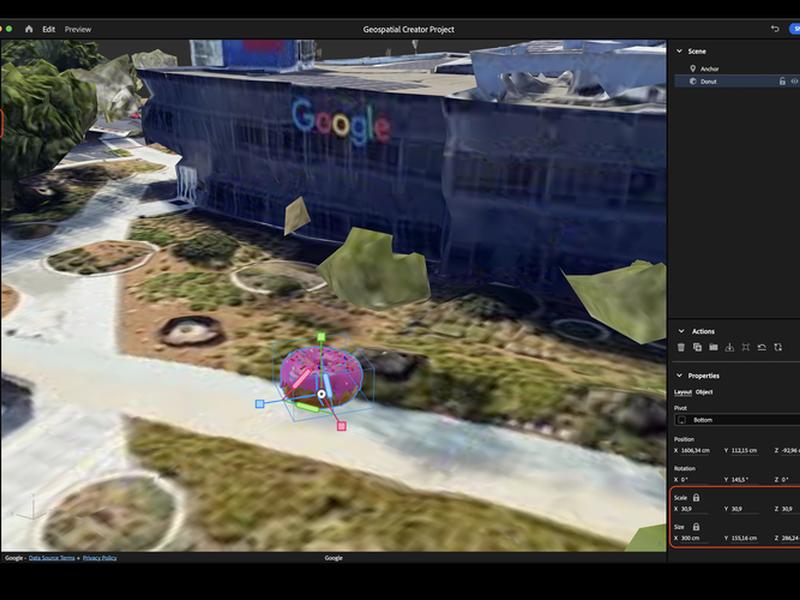Edit the Position Y field

click(x=744, y=451)
